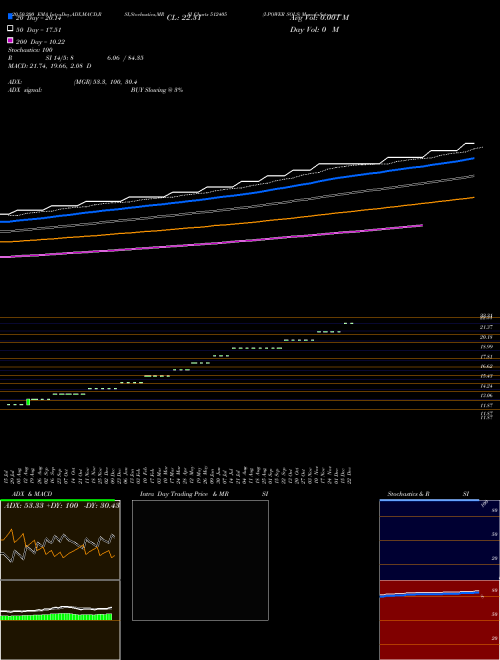Viewport: 500px width, 660px height.
Task: Click the '(MGR) 53.3, 100, 30.4' ADX values
Action: point(105,82)
